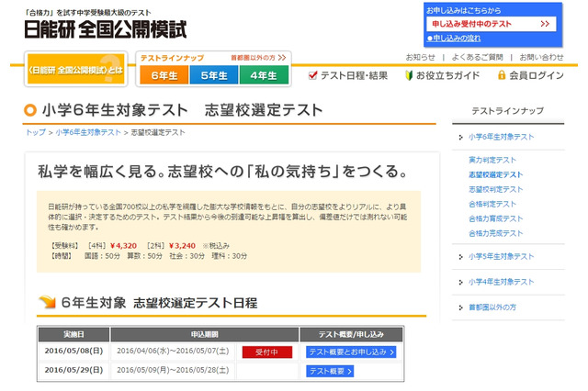
Task: Click the テストラインナップ sidebar heading
Action: pyautogui.click(x=507, y=111)
